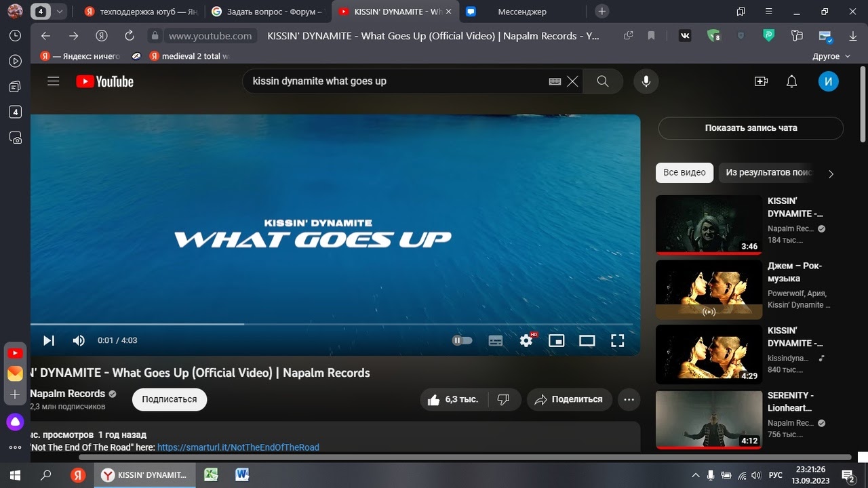Open the on-screen keyboard icon in search
This screenshot has height=488, width=868.
tap(555, 81)
